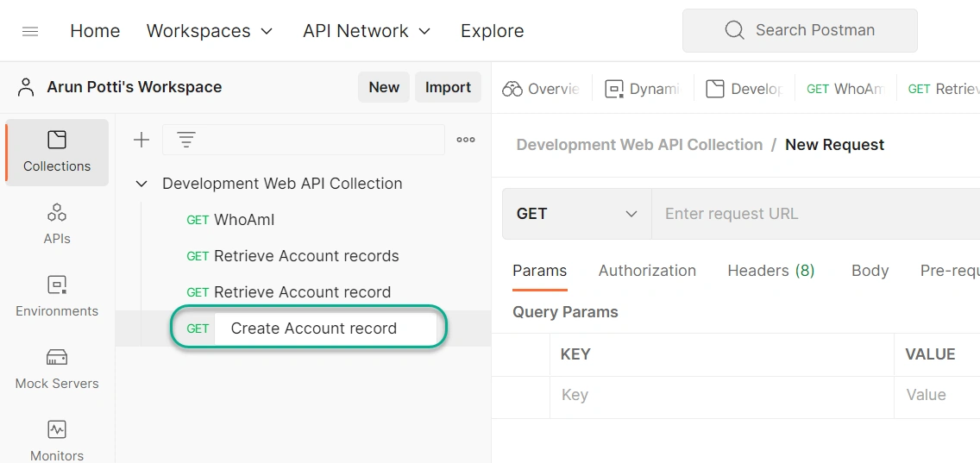Open the three-dot collections options menu

click(x=466, y=140)
